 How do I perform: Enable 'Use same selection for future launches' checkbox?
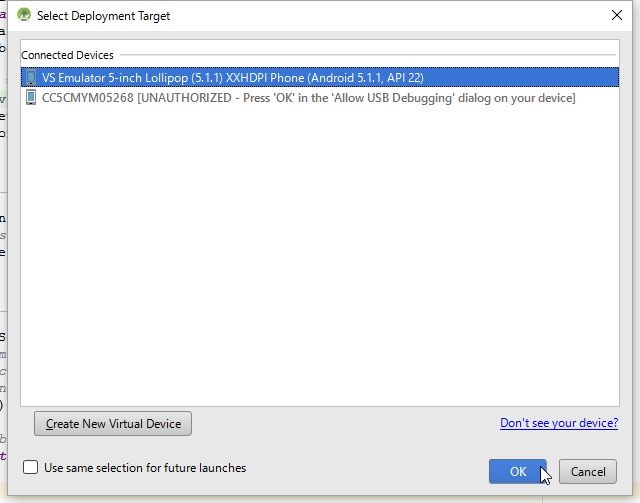31,467
